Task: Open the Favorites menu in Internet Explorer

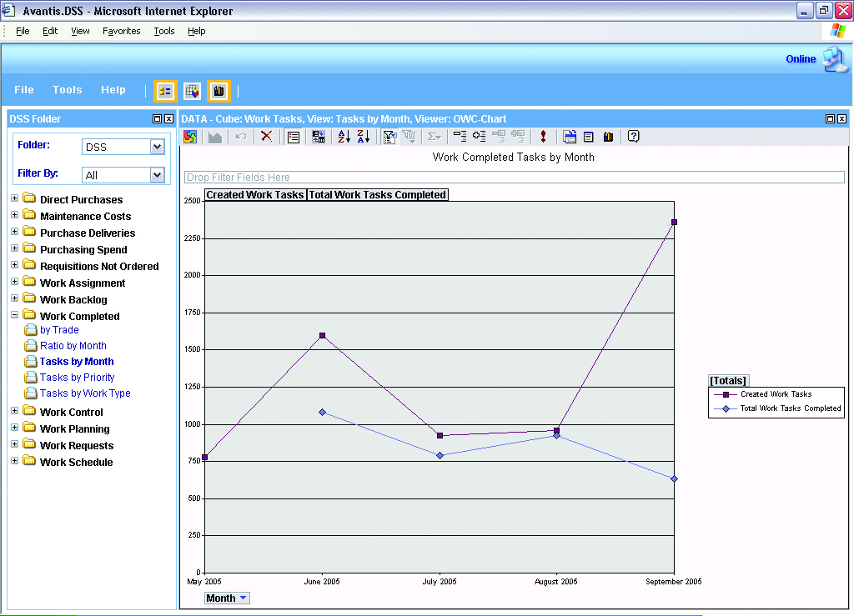Action: [121, 31]
